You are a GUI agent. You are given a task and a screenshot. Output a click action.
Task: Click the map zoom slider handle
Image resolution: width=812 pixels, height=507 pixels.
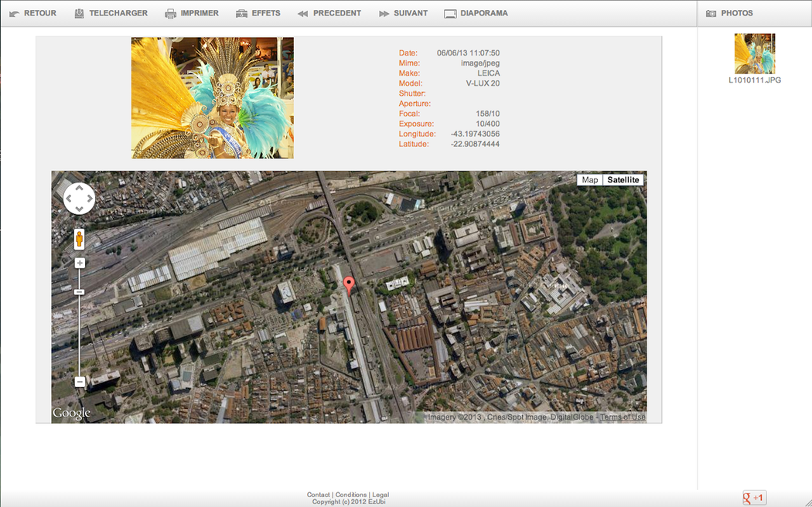pyautogui.click(x=79, y=291)
